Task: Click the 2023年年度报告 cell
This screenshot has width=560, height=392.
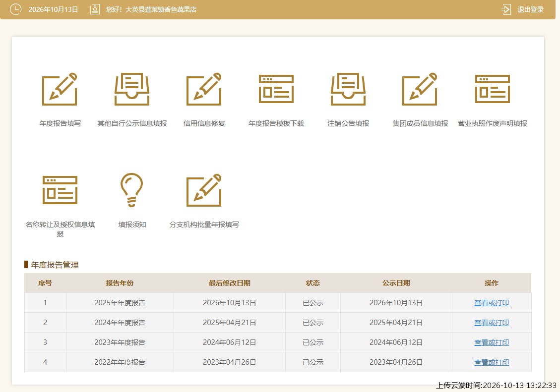Action: tap(120, 342)
